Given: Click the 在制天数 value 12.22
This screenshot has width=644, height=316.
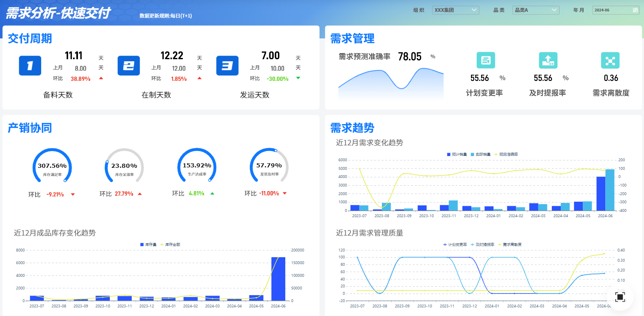Looking at the screenshot, I should click(172, 56).
